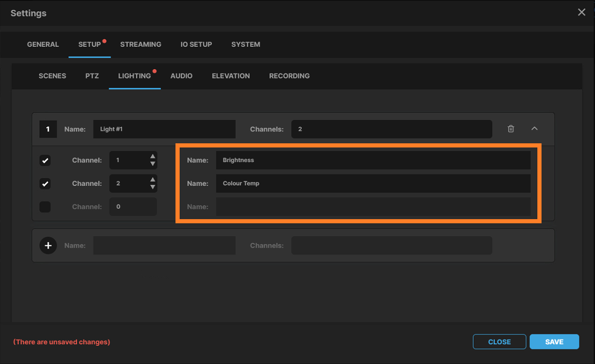Click the new light Channels field

pyautogui.click(x=391, y=246)
